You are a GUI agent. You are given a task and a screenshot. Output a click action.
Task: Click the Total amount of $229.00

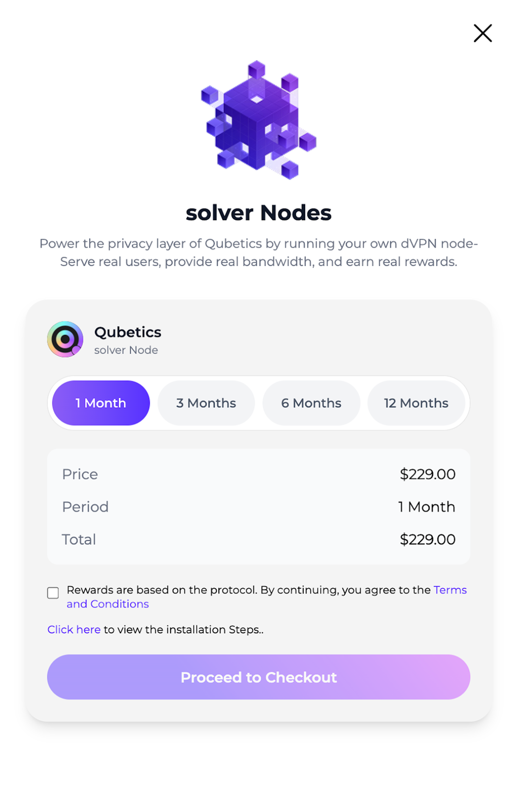click(x=427, y=540)
